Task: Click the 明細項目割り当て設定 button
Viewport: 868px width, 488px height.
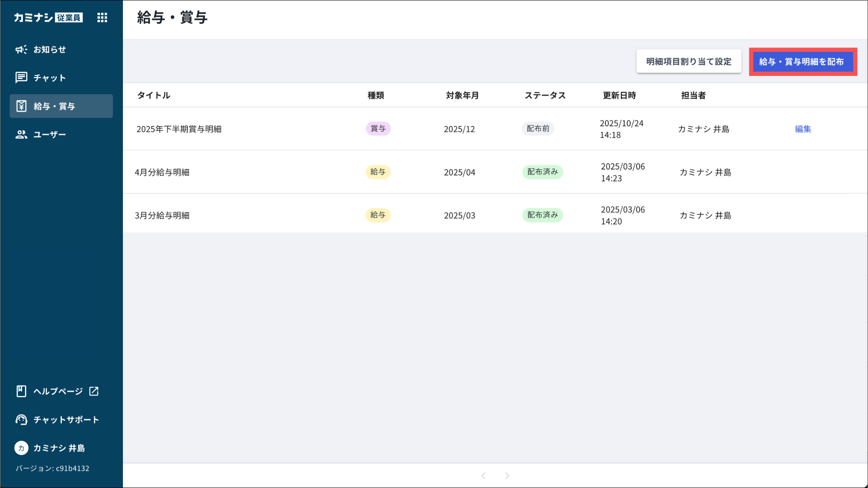Action: click(x=688, y=61)
